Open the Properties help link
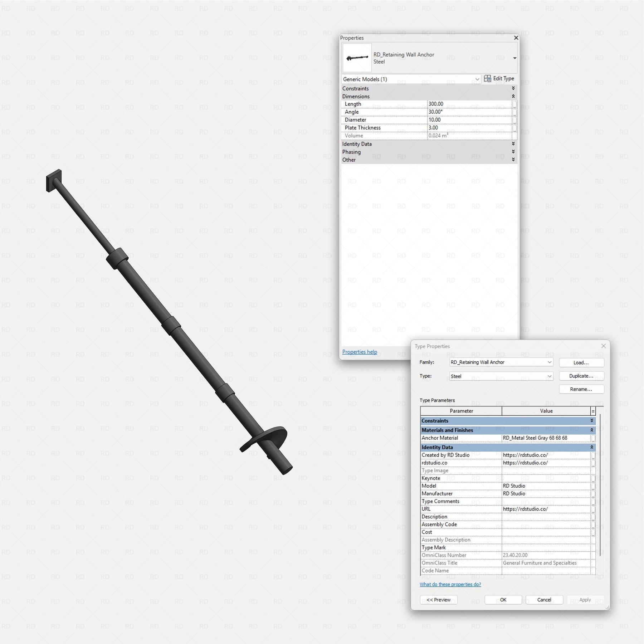 point(360,352)
